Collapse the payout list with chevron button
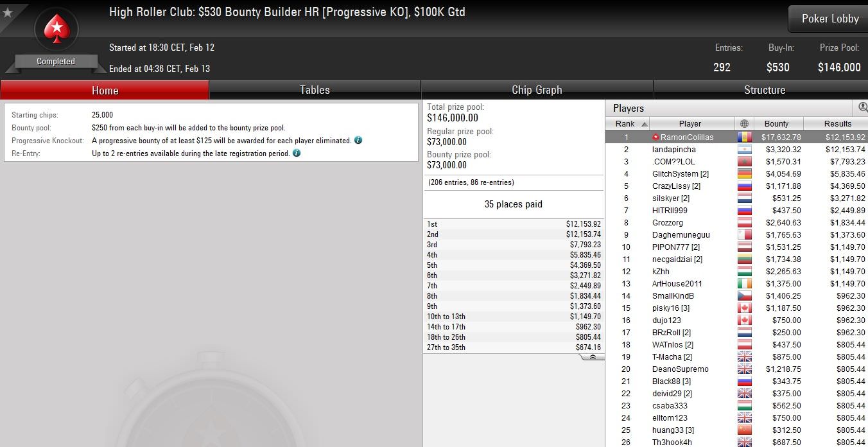This screenshot has height=447, width=868. (x=592, y=357)
